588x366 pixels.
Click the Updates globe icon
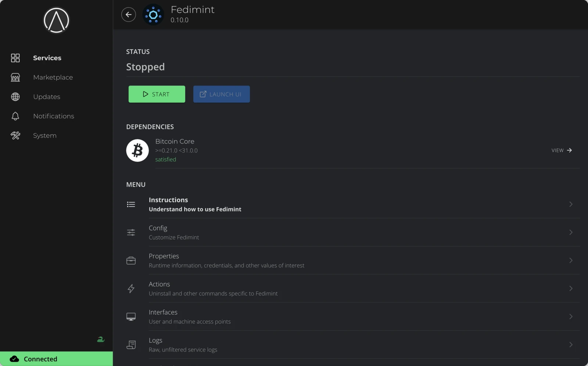[x=15, y=97]
